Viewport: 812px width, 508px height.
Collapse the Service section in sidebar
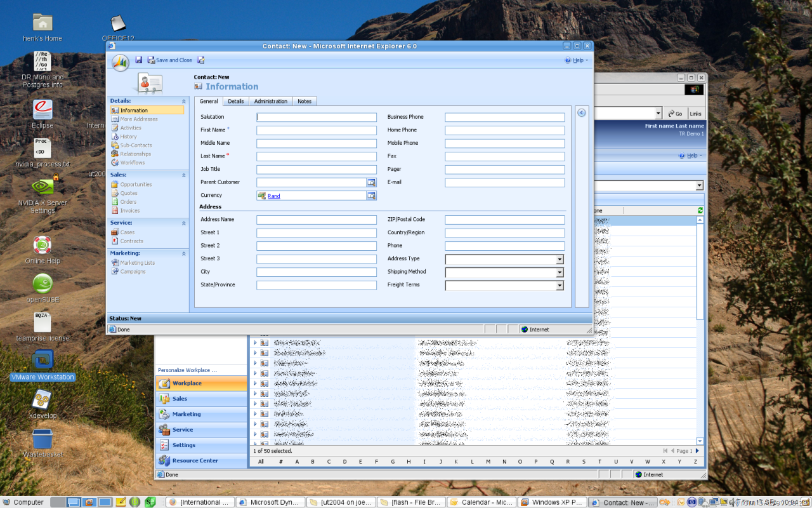point(184,223)
